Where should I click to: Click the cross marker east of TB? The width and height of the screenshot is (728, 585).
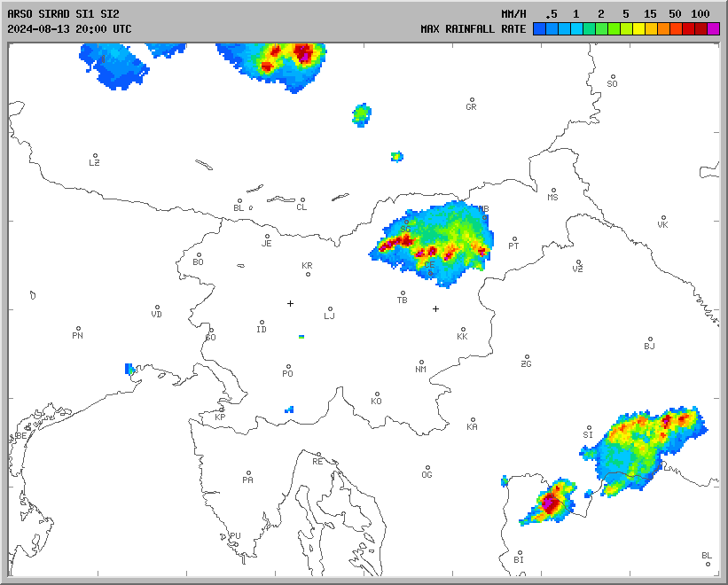coord(435,308)
